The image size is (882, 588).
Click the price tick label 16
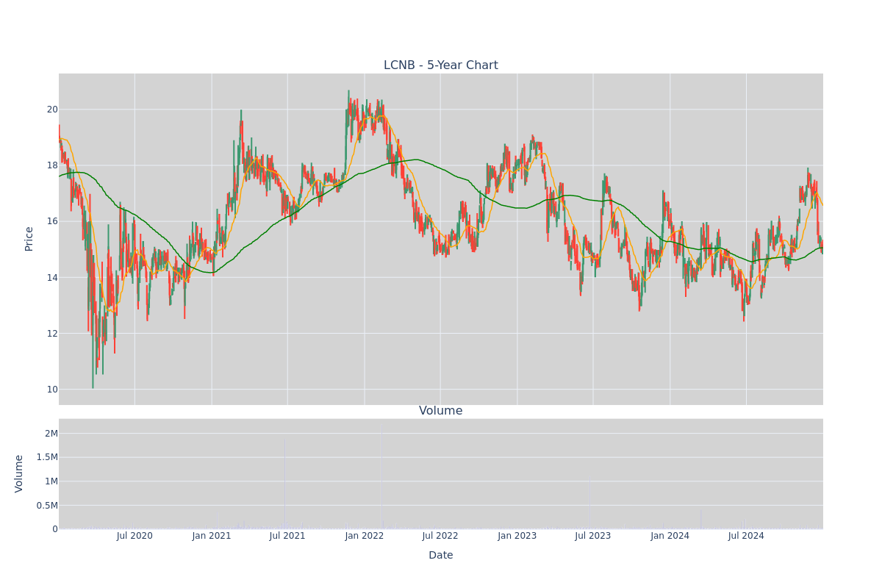52,221
